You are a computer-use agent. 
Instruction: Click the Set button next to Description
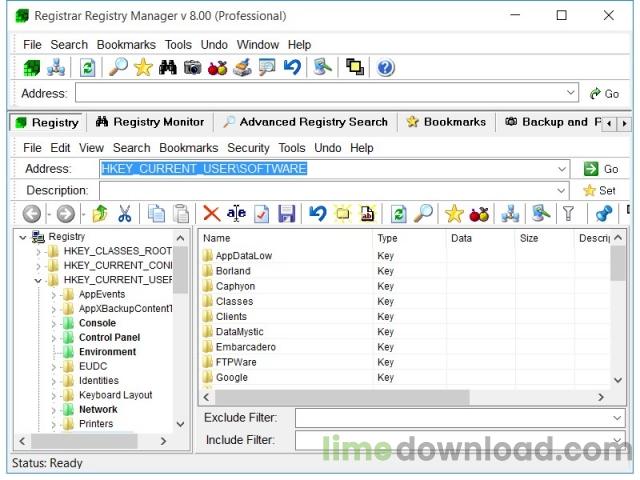599,191
